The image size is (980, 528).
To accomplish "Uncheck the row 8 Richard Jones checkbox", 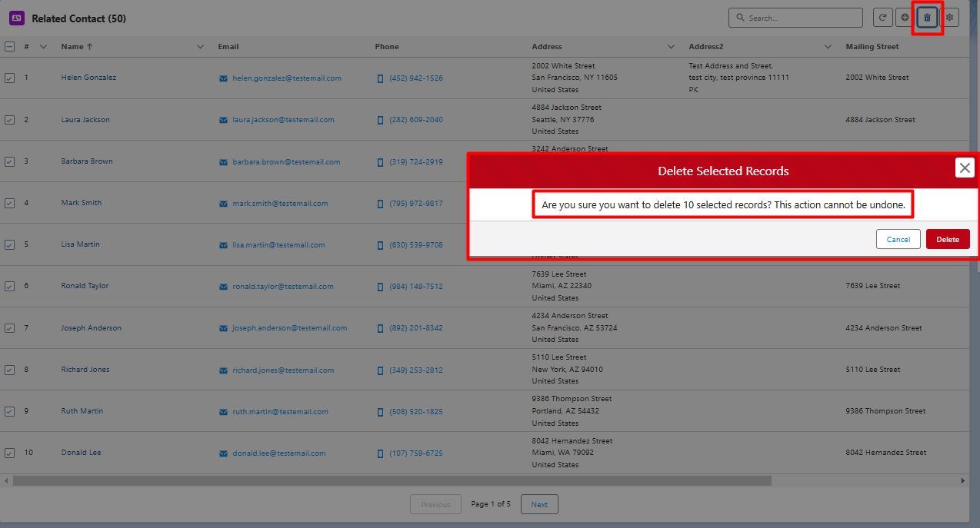I will (x=9, y=370).
